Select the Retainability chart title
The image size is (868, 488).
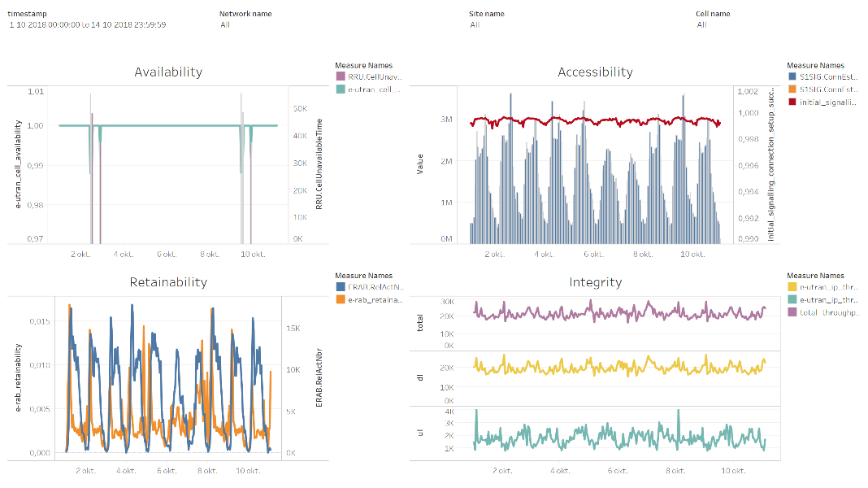168,282
